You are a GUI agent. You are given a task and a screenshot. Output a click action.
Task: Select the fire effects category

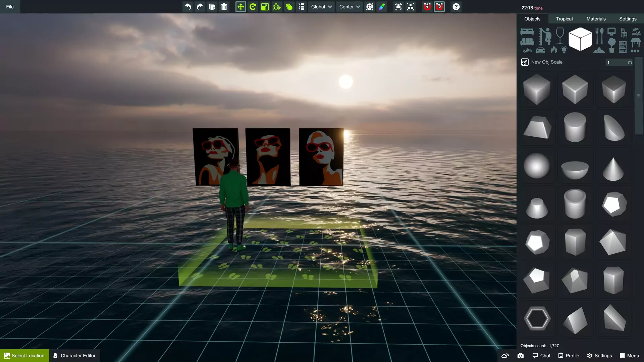553,50
